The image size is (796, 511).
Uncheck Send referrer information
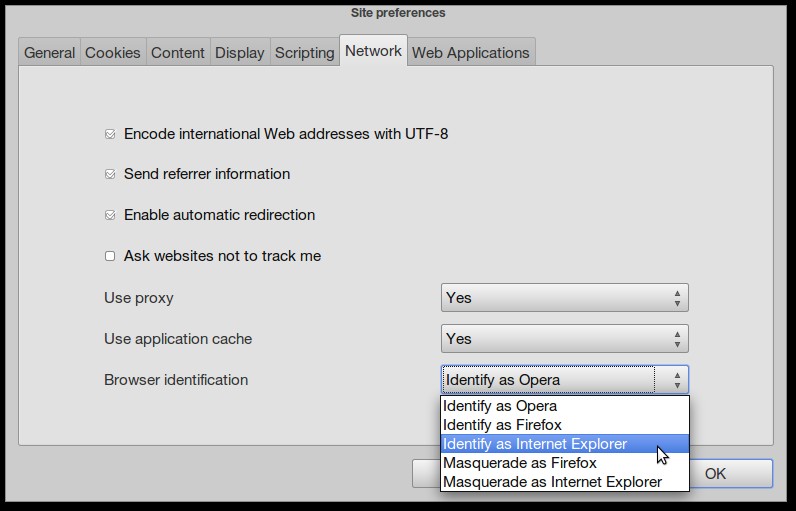click(x=110, y=174)
